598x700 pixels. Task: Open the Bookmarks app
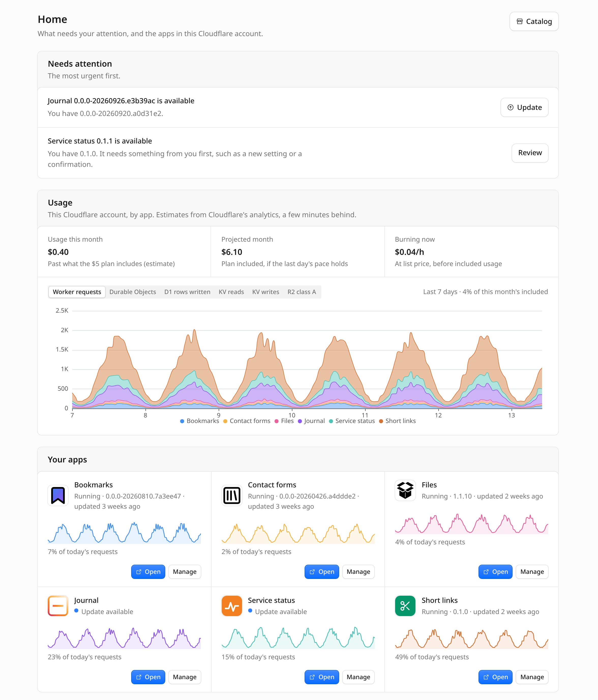point(148,572)
